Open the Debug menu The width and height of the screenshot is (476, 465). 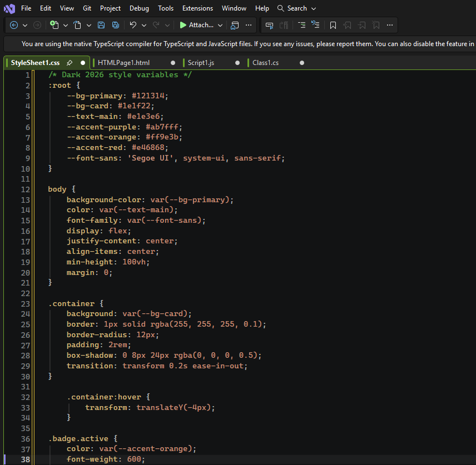click(139, 8)
